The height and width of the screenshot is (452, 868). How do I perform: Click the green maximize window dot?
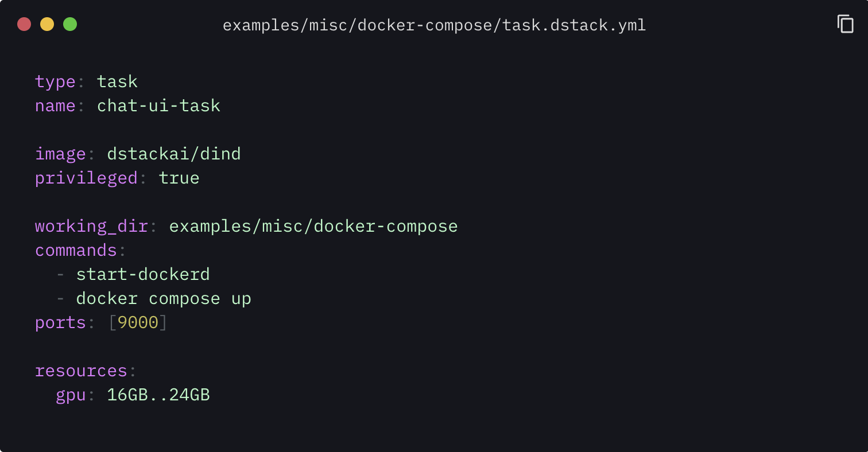(x=70, y=24)
